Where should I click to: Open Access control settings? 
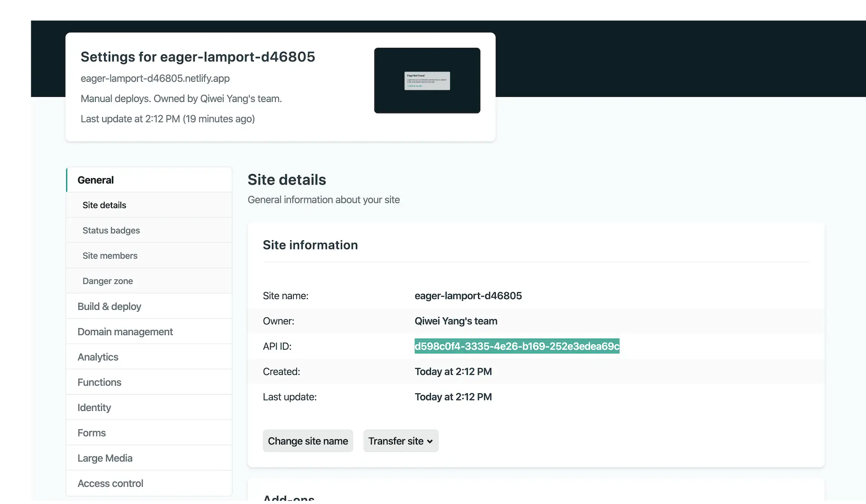tap(110, 483)
